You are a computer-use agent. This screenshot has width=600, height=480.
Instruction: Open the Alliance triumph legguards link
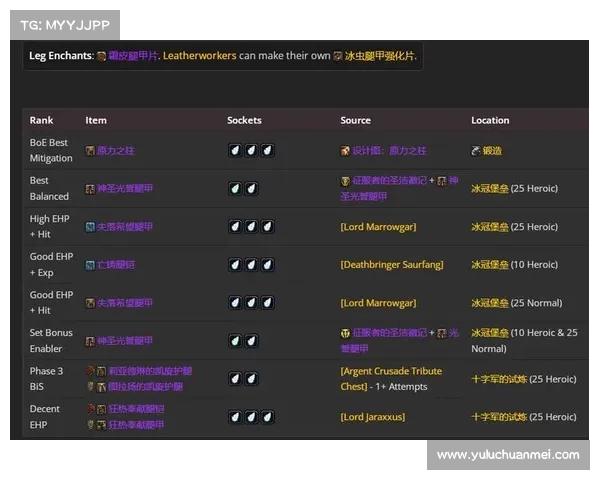point(145,387)
